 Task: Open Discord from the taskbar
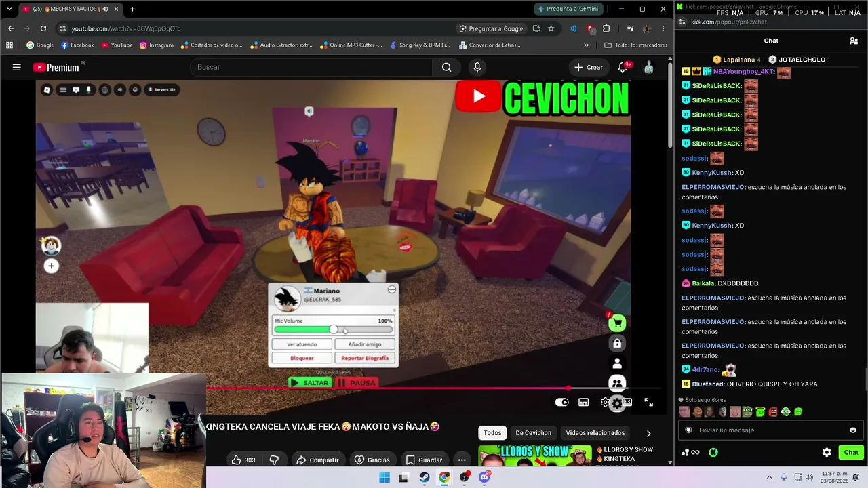(x=484, y=477)
